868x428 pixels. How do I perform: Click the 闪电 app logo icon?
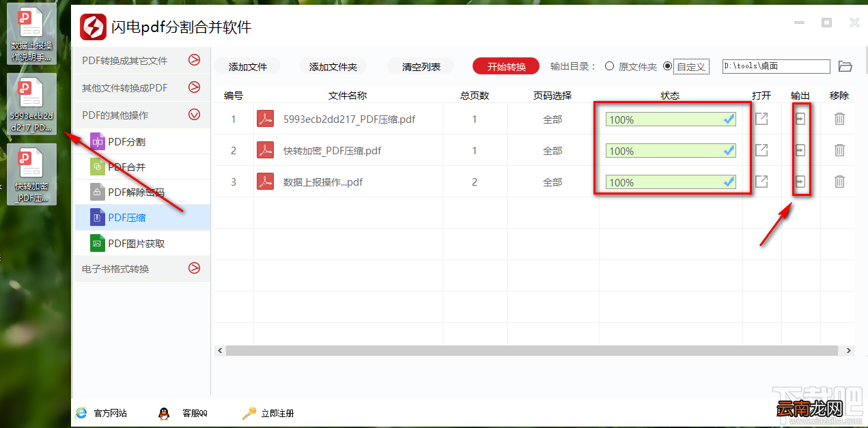tap(94, 27)
